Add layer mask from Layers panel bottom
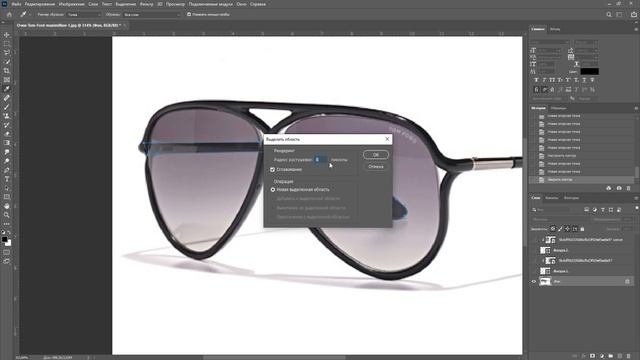 592,356
